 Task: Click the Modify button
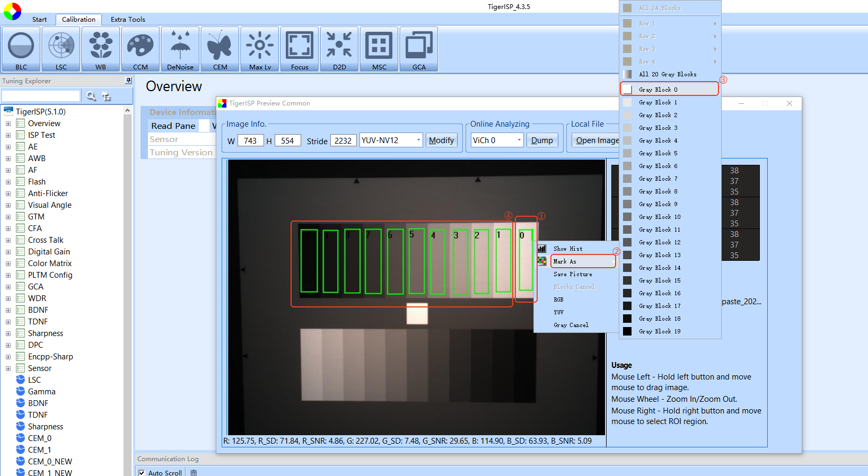(x=441, y=140)
